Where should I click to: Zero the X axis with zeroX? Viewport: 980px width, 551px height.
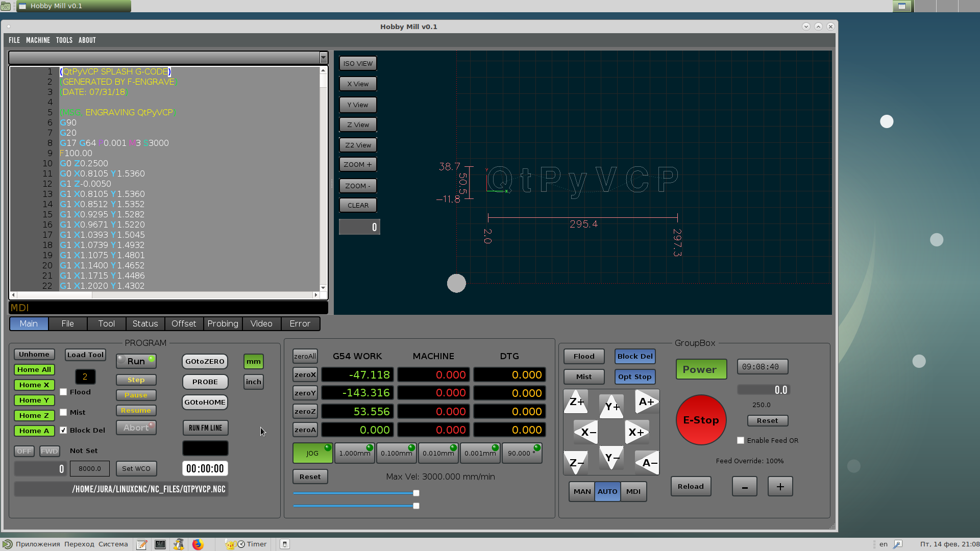click(305, 374)
